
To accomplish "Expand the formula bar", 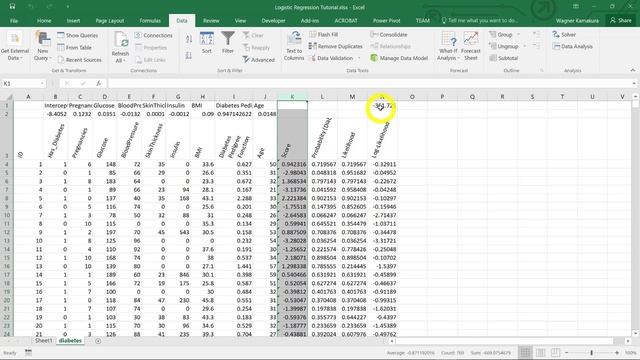I will coord(634,83).
